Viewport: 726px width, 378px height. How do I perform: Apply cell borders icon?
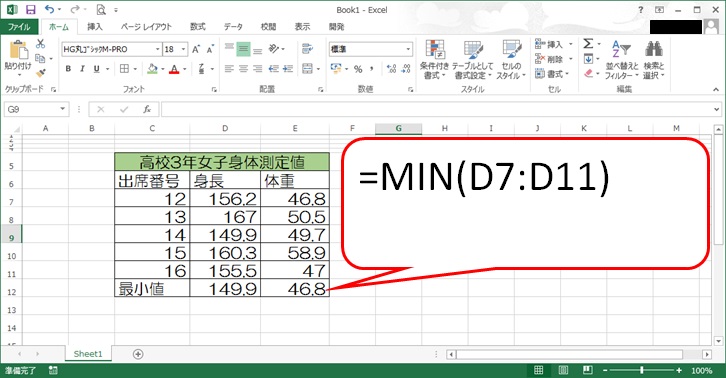coord(124,69)
